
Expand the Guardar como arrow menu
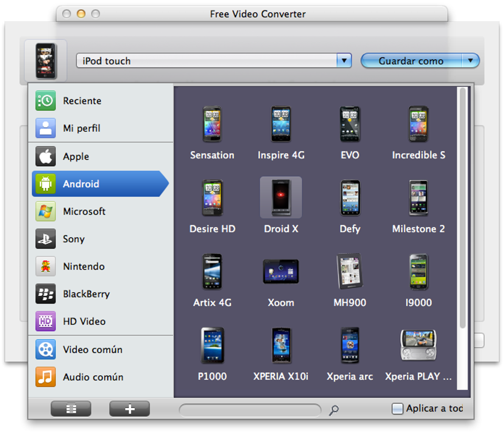[x=470, y=60]
